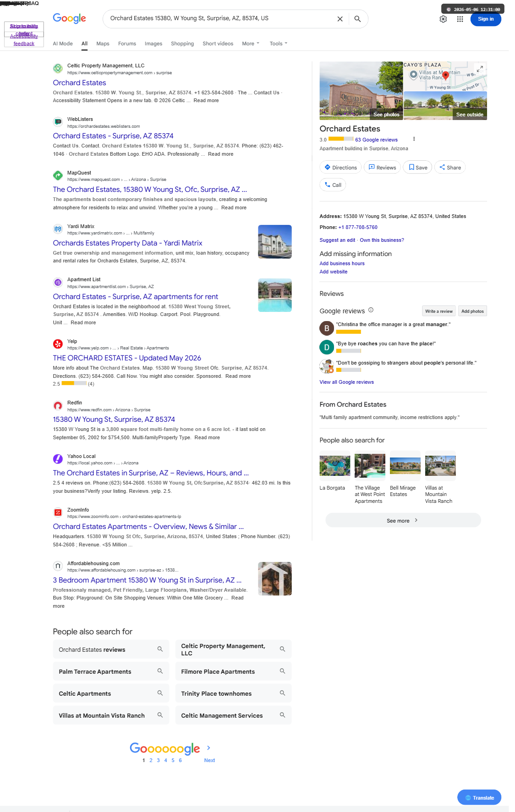Click the MapQuest favicon
The height and width of the screenshot is (812, 515).
click(58, 175)
